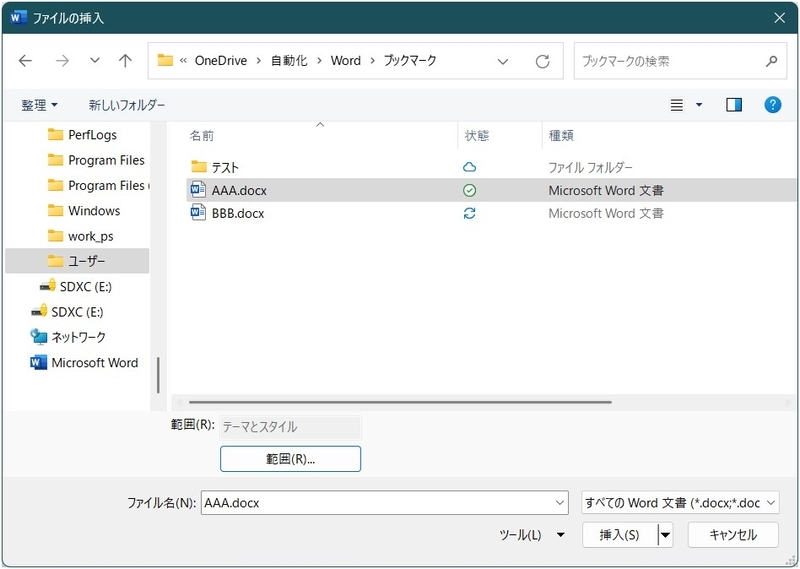This screenshot has height=569, width=800.
Task: Click the Word file icon of BBB.docx
Action: (198, 212)
